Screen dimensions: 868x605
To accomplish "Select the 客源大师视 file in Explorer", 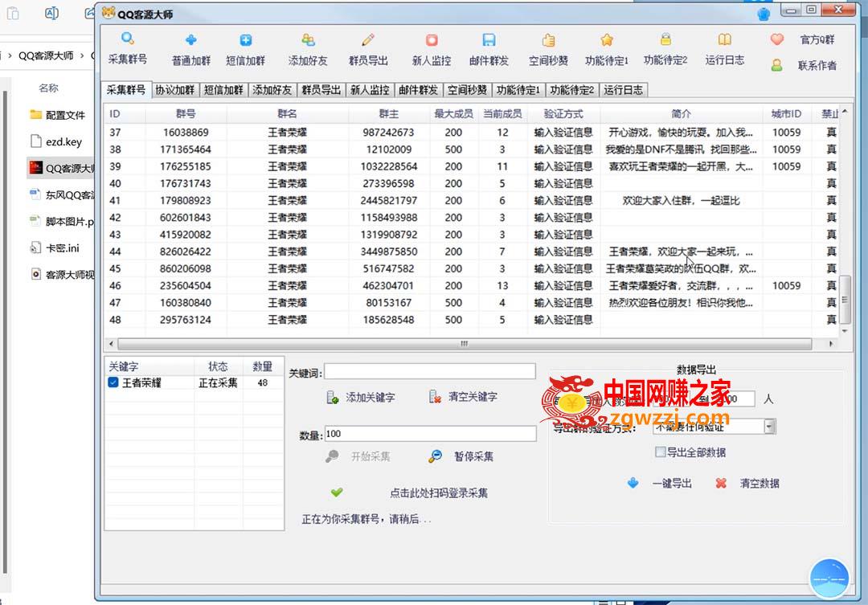I will (x=62, y=275).
